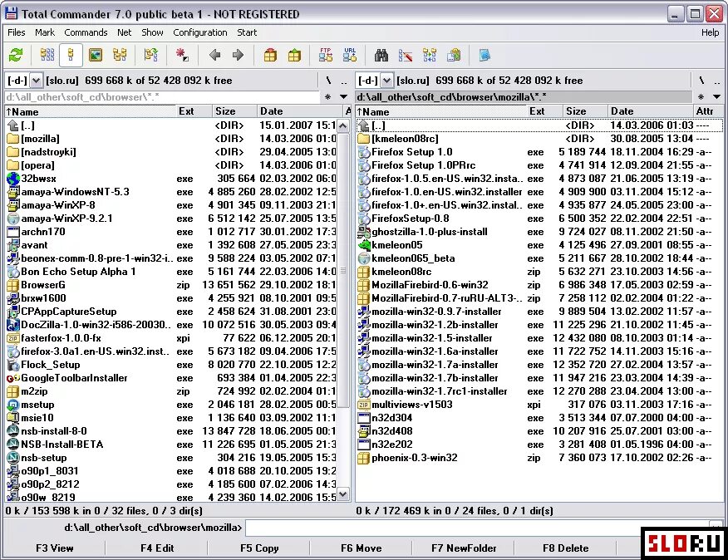Viewport: 728px width, 560px height.
Task: Select file mozilla-win32-1.7rc1-installer
Action: (539, 391)
